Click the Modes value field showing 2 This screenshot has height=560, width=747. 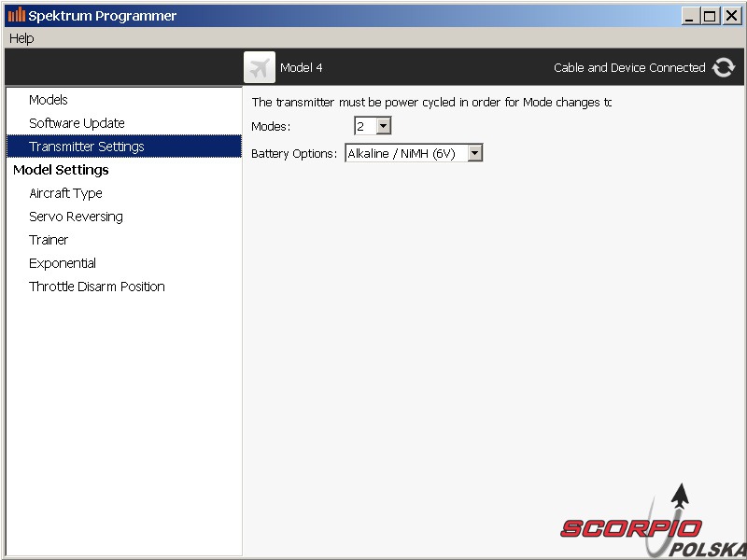365,126
